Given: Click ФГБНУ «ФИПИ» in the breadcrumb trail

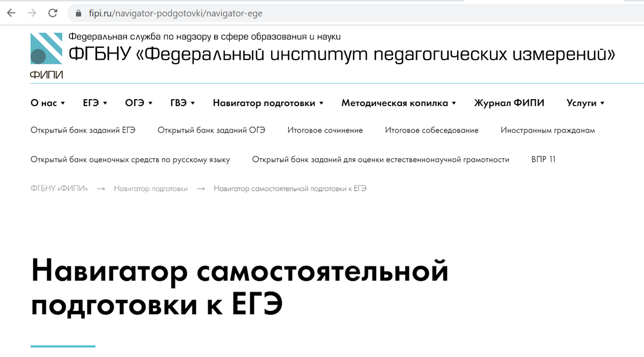Looking at the screenshot, I should (x=59, y=189).
